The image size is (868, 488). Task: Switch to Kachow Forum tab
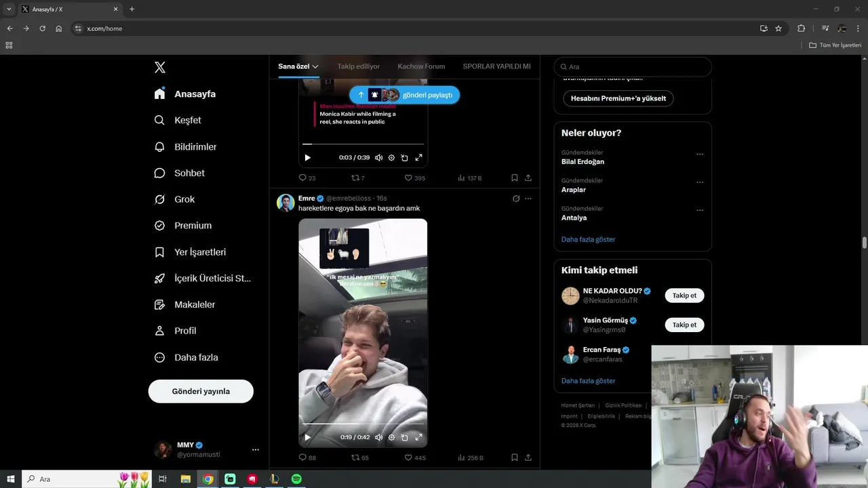421,66
